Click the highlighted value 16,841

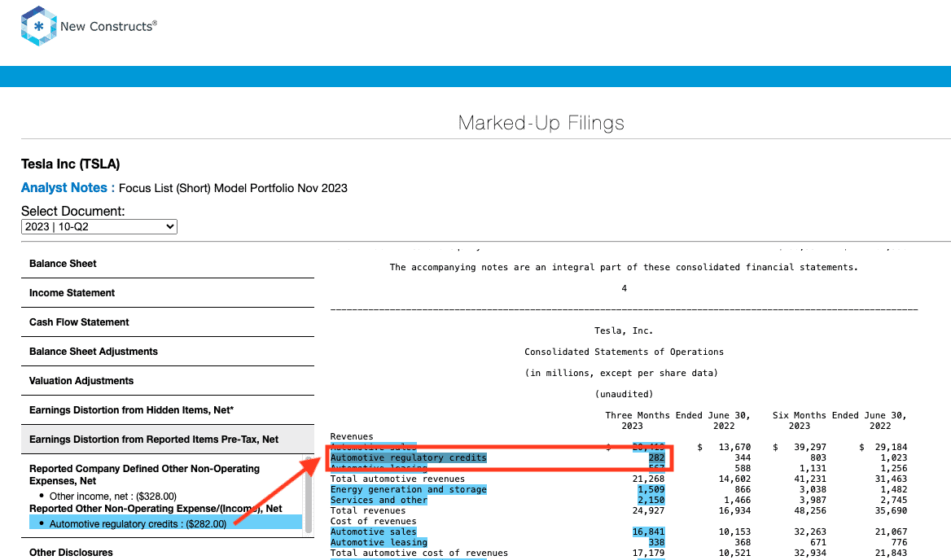pos(648,532)
